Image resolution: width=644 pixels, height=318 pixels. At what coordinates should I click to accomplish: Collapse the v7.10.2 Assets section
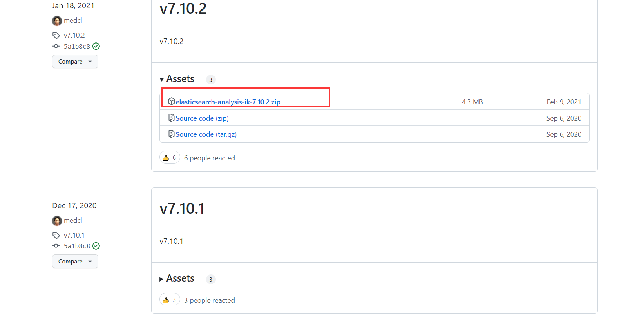[x=177, y=79]
